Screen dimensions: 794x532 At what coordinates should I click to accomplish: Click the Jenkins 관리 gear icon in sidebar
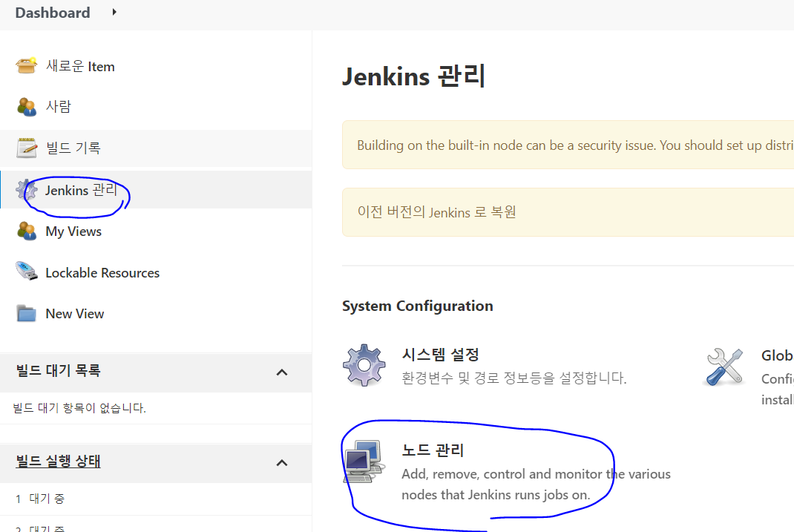[x=26, y=190]
